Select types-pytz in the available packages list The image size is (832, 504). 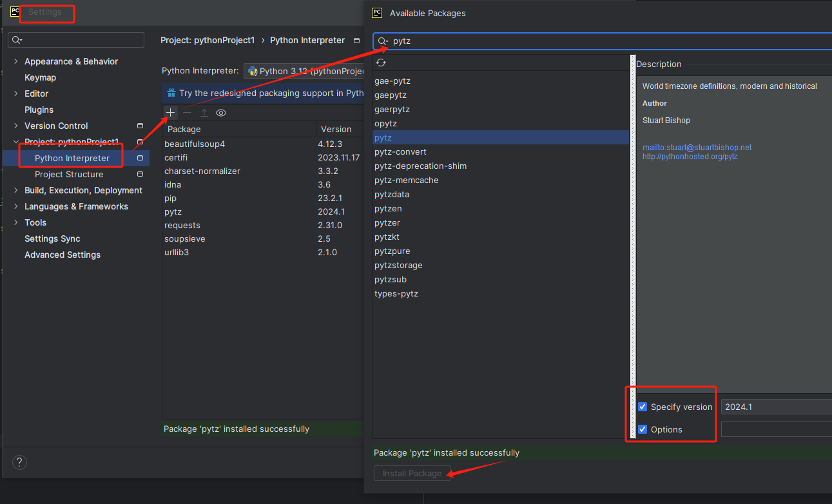pos(501,293)
